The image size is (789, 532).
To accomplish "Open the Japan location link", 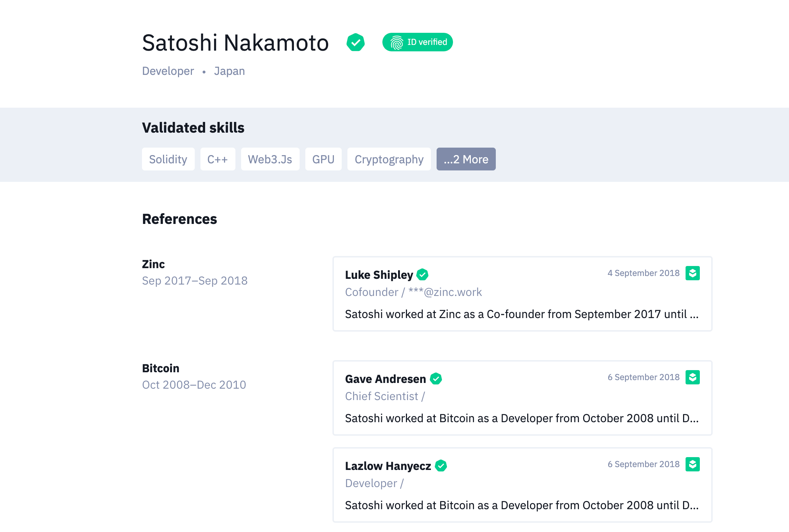I will coord(229,71).
